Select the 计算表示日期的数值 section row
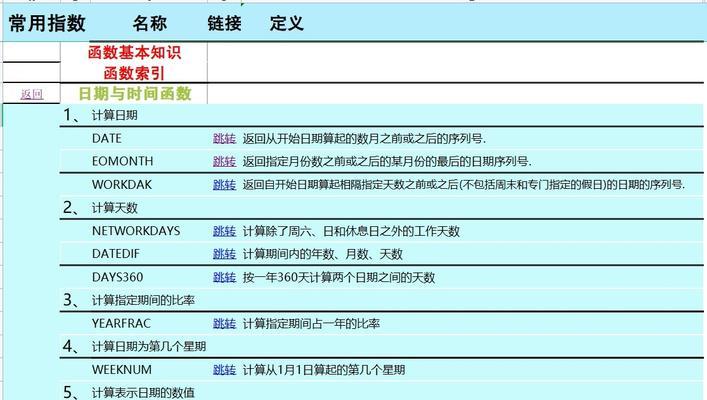 pyautogui.click(x=381, y=392)
